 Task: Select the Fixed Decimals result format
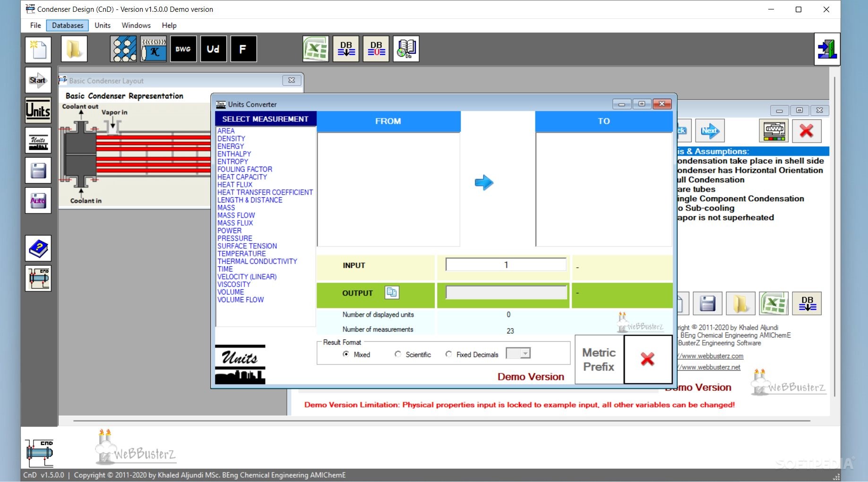point(472,355)
